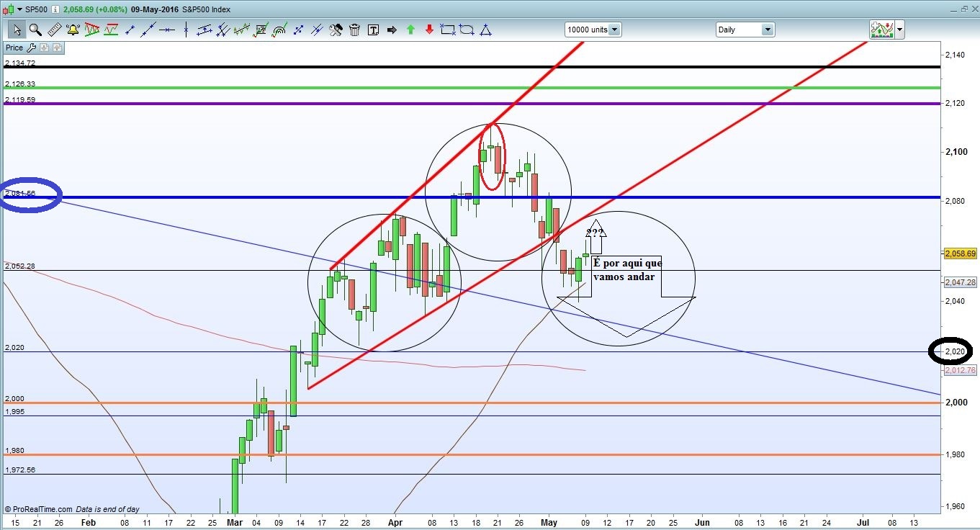Select the blue 2,081.56 horizontal line

point(472,197)
